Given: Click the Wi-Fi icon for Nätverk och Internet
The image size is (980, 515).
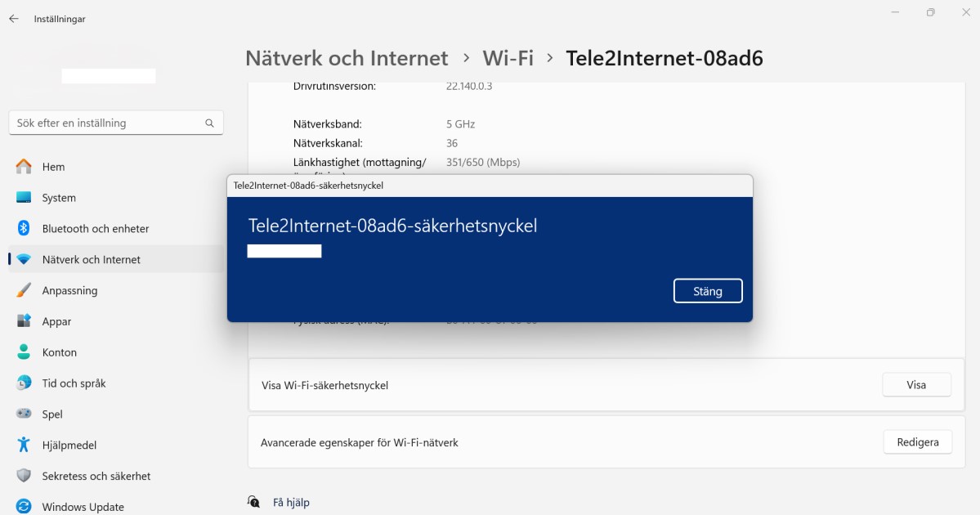Looking at the screenshot, I should pyautogui.click(x=24, y=259).
